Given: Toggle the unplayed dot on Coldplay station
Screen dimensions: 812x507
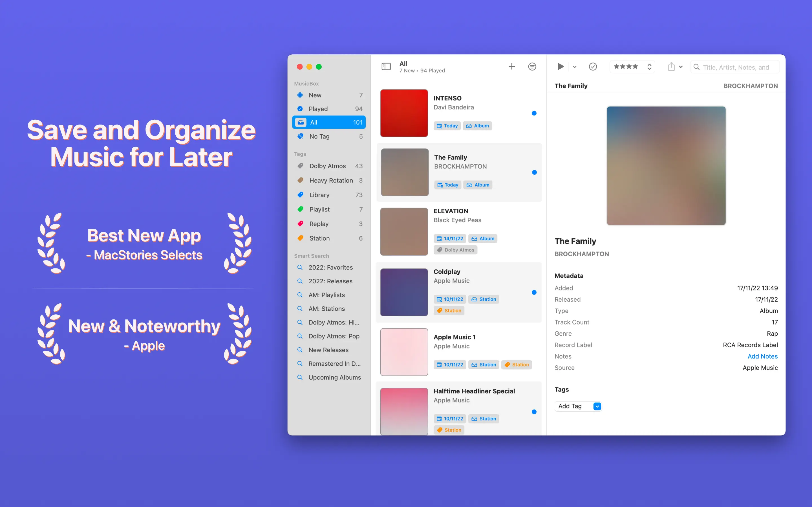Looking at the screenshot, I should point(534,292).
